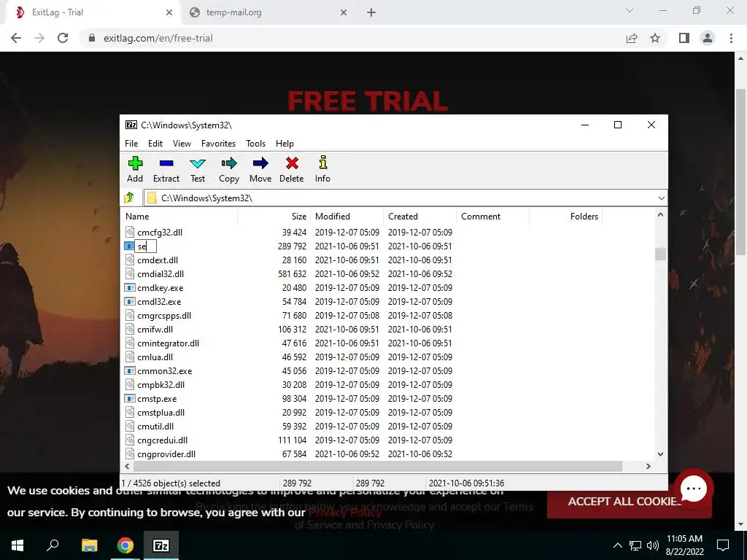Open taskbar search
This screenshot has height=560, width=747.
(x=53, y=545)
